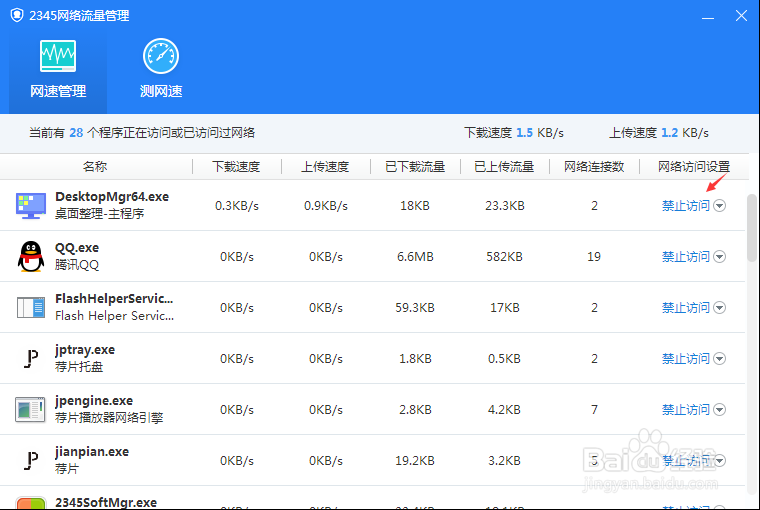Expand access options dropdown for QQ.exe
The height and width of the screenshot is (510, 760).
coord(720,256)
